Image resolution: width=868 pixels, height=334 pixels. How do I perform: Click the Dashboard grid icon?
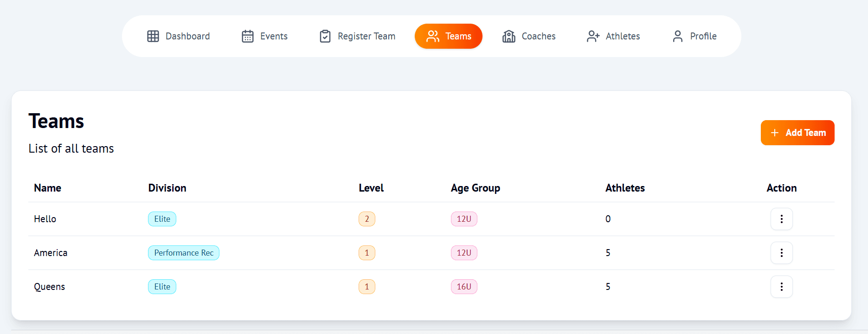153,36
